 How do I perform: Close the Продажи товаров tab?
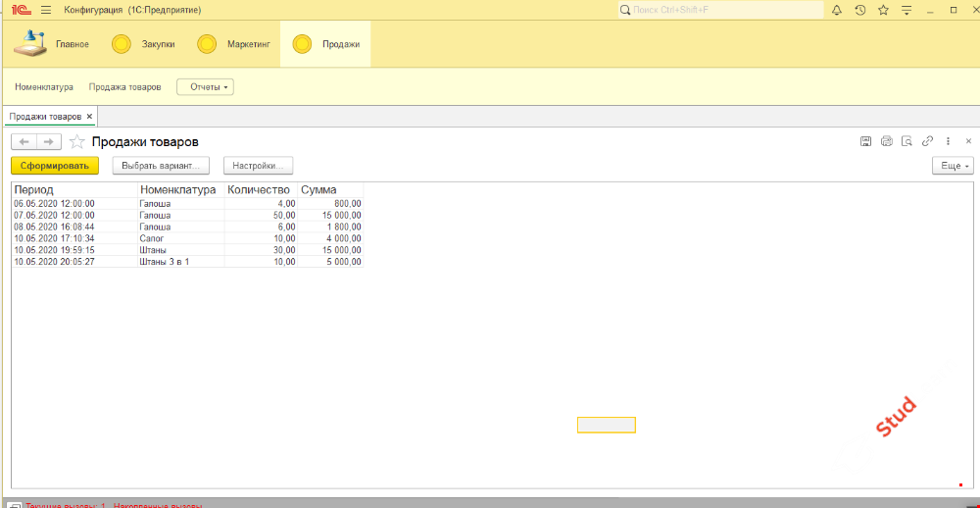(89, 117)
